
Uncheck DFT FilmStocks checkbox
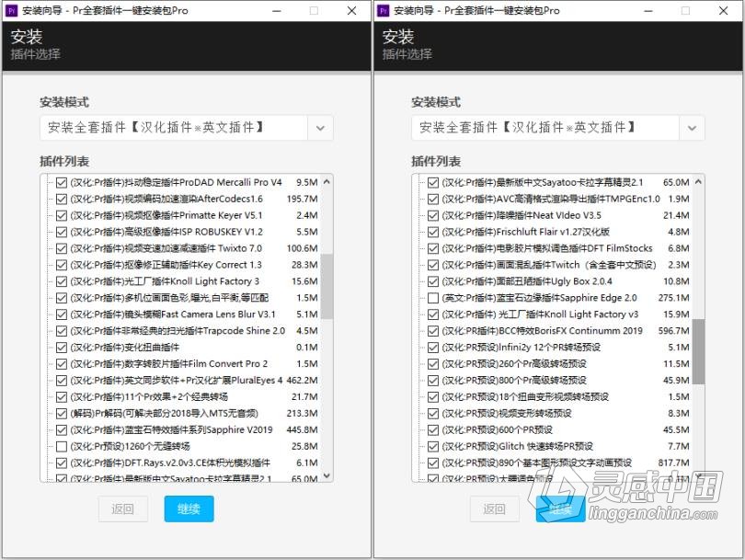(433, 248)
